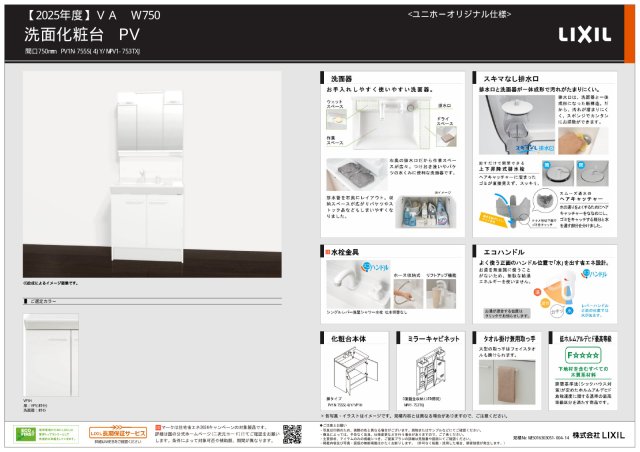This screenshot has height=452, width=640.
Task: Click the 洗面器 section heading
Action: point(341,79)
